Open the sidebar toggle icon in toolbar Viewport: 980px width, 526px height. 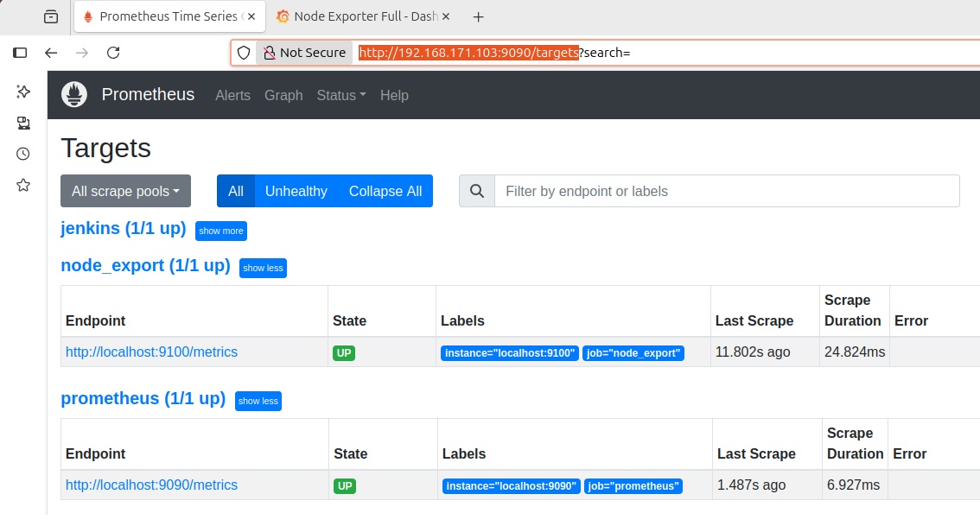pyautogui.click(x=20, y=53)
